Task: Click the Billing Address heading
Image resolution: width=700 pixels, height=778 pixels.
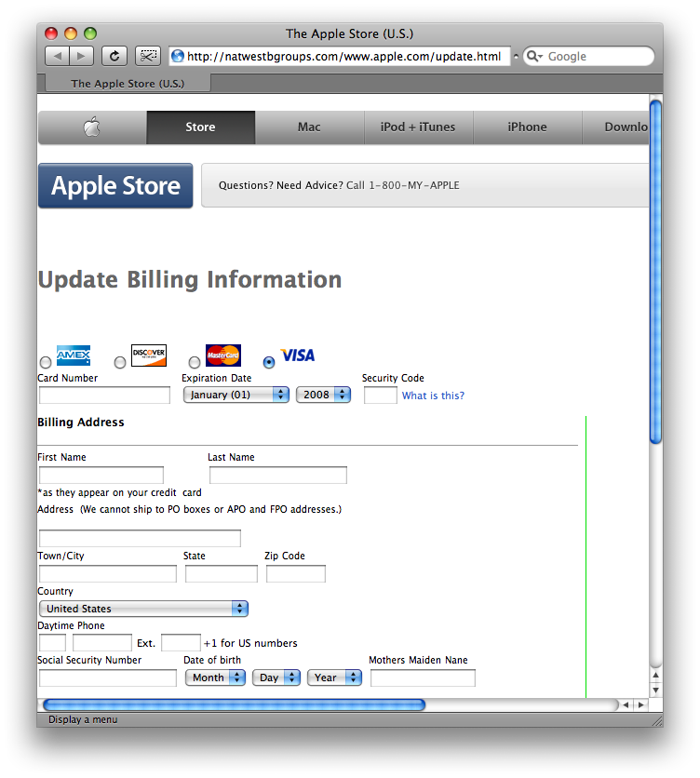Action: [81, 423]
